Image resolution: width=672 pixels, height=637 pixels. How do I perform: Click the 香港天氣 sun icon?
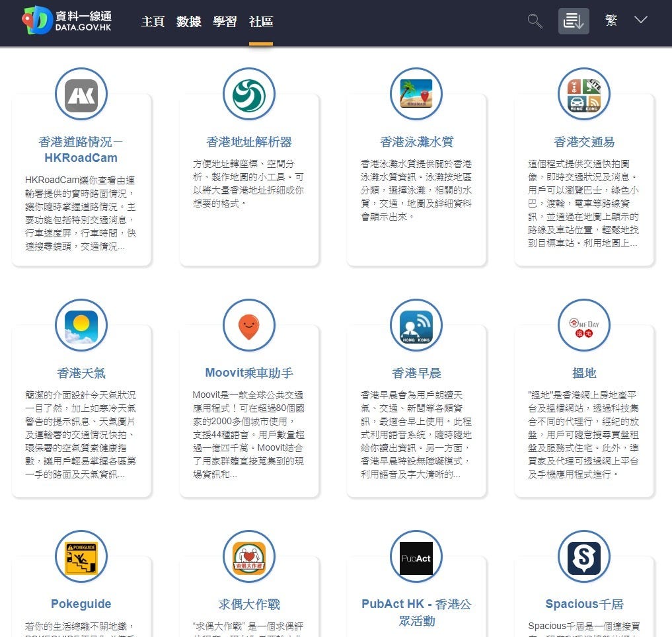(x=81, y=326)
